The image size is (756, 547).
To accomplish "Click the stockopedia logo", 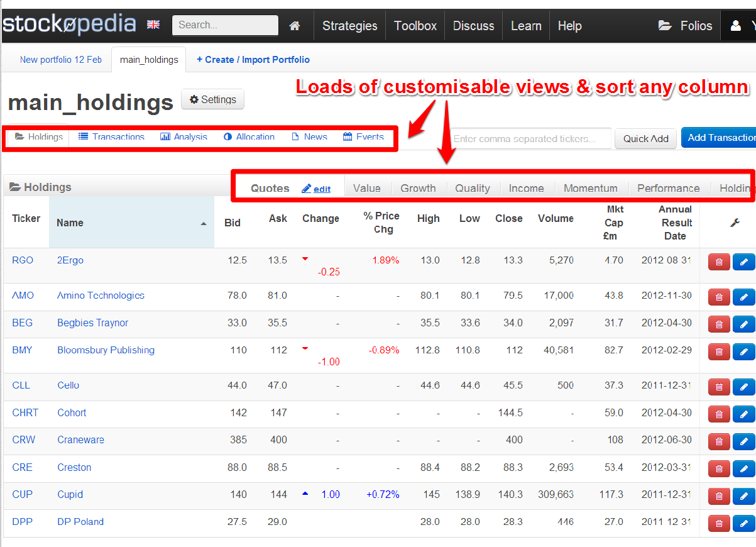I will pos(69,25).
